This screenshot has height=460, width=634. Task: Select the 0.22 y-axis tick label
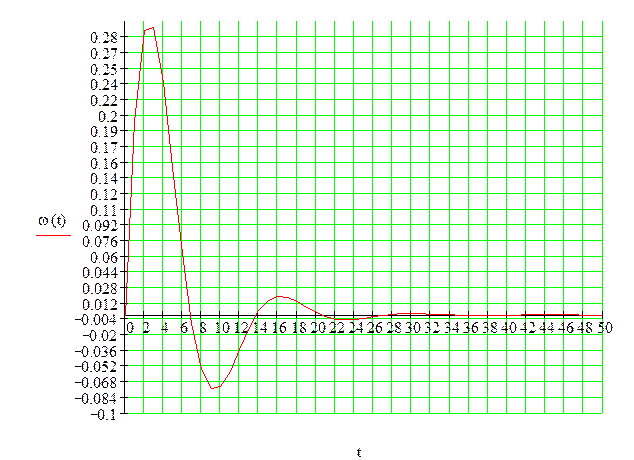[107, 101]
